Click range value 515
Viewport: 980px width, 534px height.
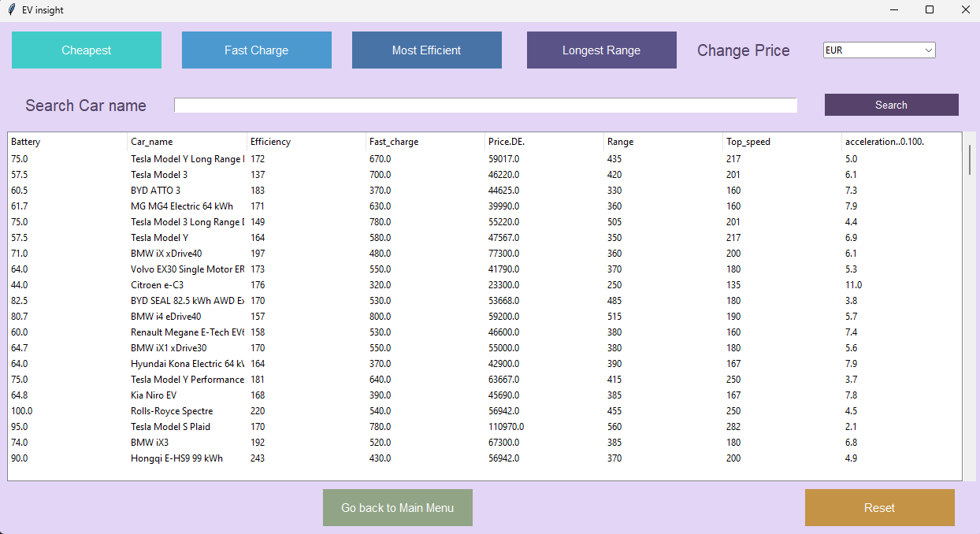tap(614, 317)
